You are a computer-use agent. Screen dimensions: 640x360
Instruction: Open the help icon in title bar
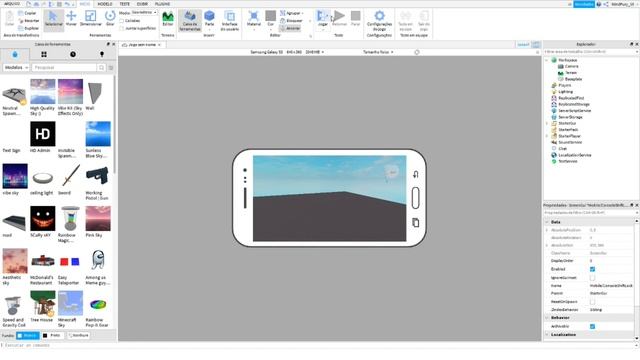tap(599, 4)
